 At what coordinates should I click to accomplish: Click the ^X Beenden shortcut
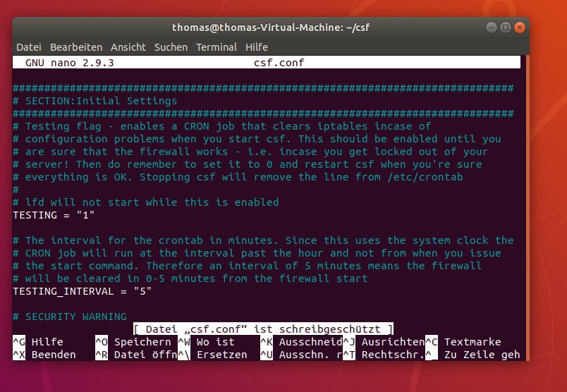click(x=44, y=355)
